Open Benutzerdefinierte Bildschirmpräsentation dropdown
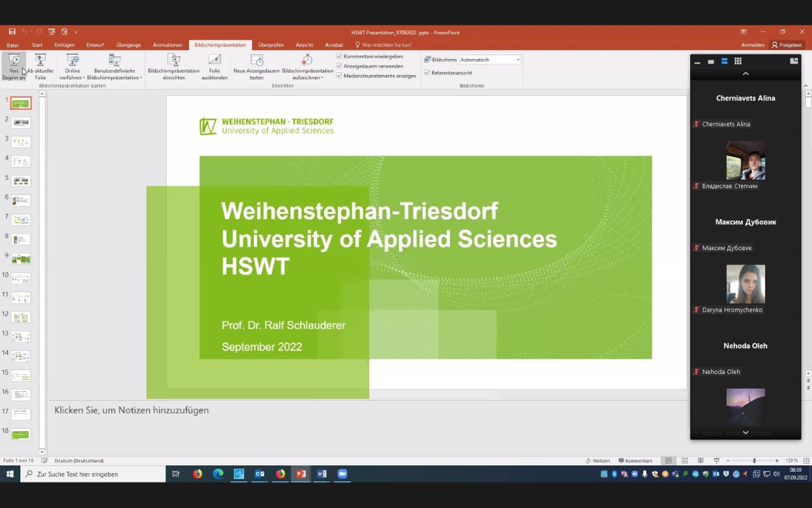Image resolution: width=812 pixels, height=508 pixels. (x=115, y=67)
